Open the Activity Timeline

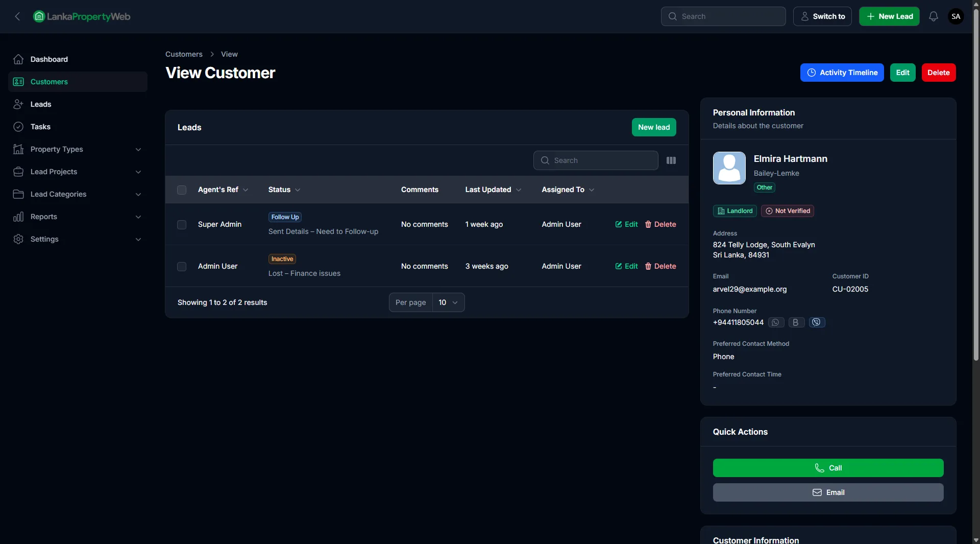pos(842,73)
